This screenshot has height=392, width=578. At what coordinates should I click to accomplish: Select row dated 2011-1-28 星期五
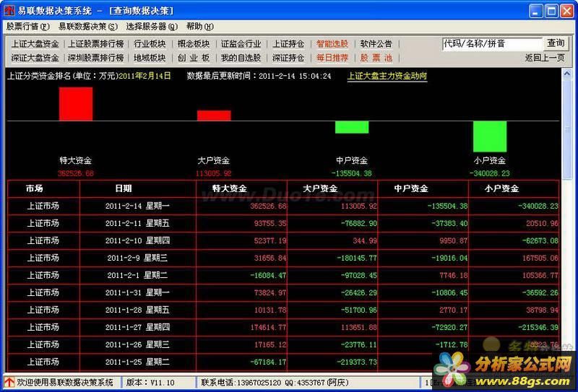coord(283,310)
